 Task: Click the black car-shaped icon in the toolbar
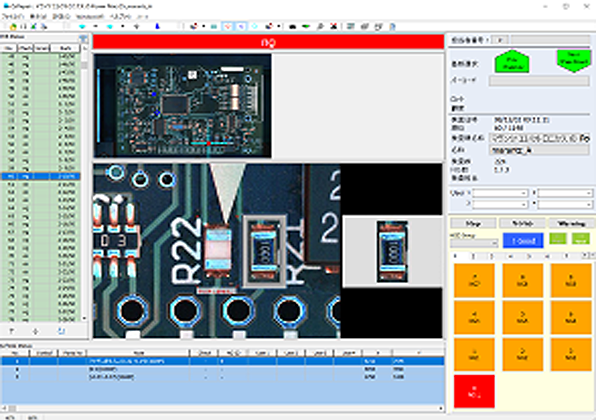click(x=293, y=26)
